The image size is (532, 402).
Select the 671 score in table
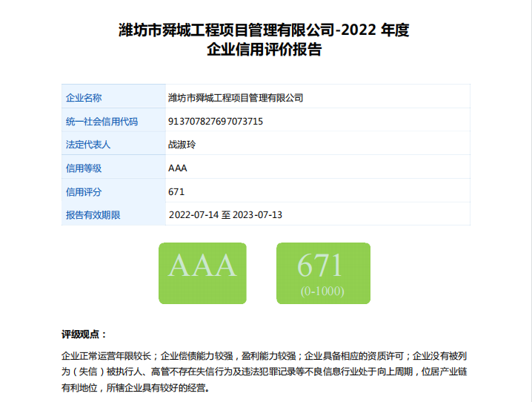pos(176,192)
